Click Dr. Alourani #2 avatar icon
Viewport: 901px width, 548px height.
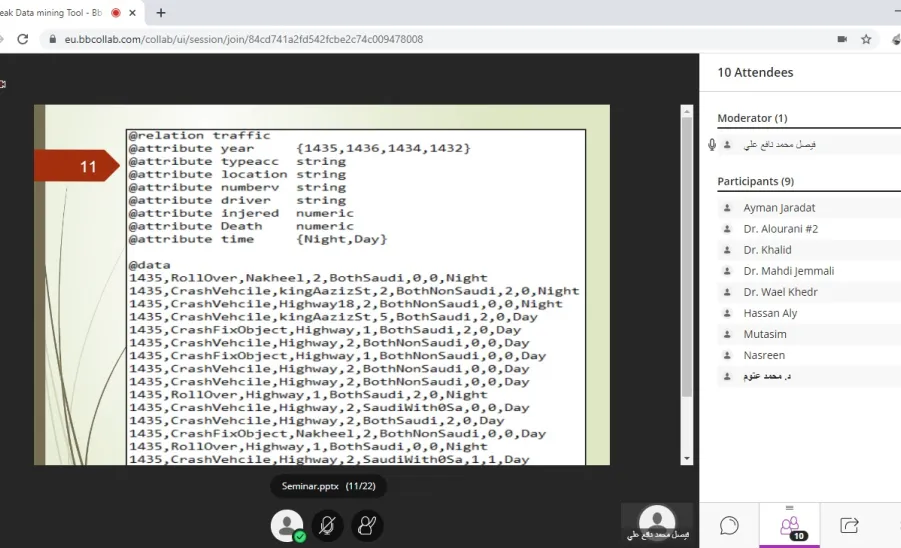727,229
